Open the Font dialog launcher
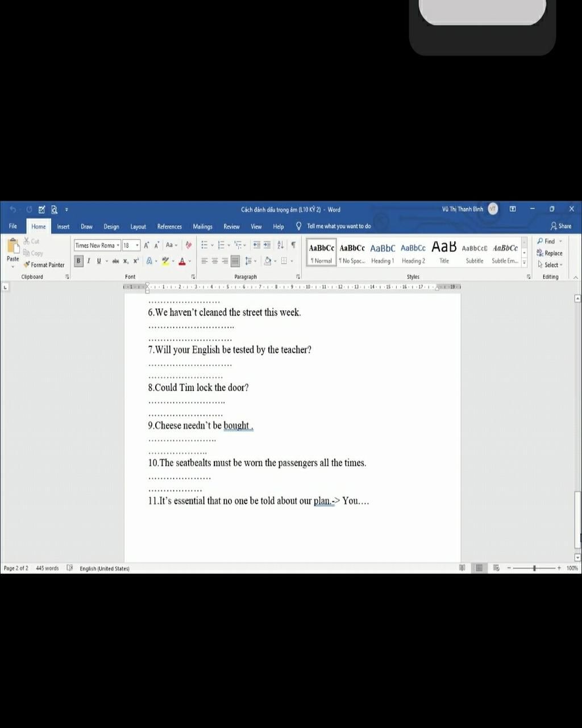The image size is (582, 728). click(x=193, y=276)
